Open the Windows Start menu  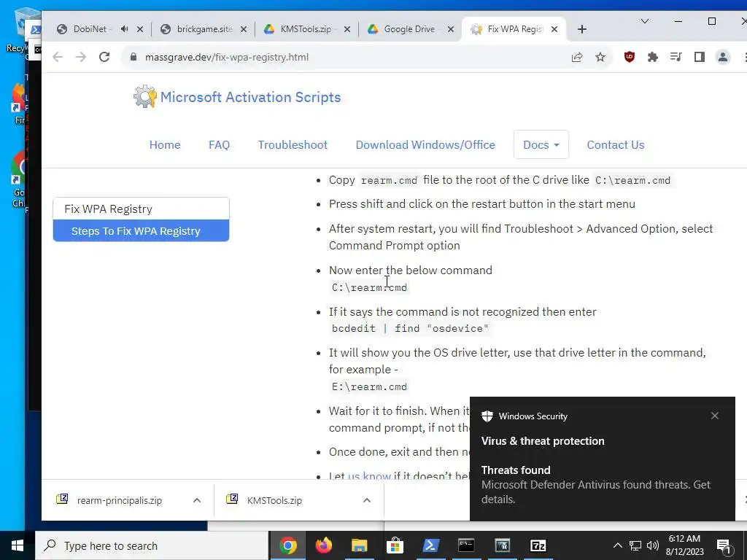(18, 545)
